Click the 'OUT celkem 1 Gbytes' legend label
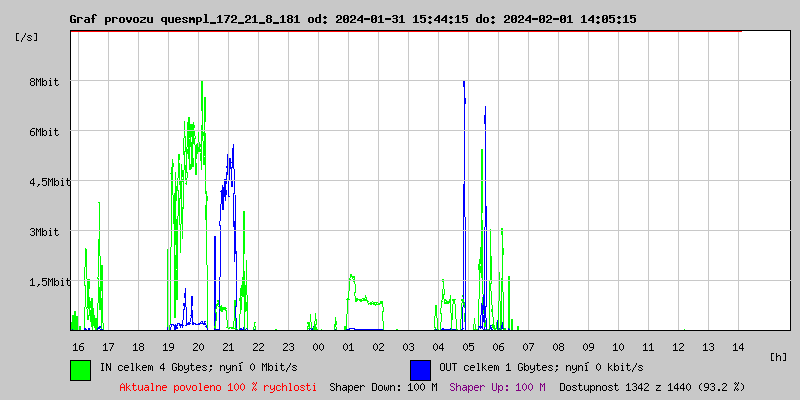Viewport: 800px width, 400px height. [541, 368]
